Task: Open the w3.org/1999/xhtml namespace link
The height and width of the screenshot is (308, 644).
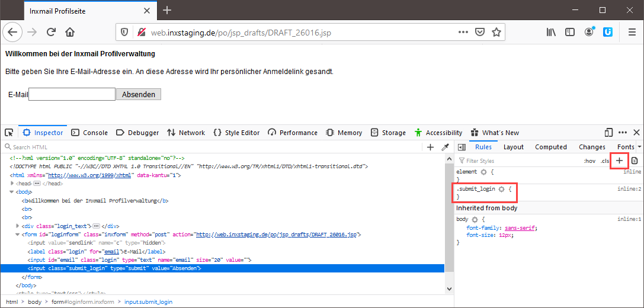Action: 89,175
